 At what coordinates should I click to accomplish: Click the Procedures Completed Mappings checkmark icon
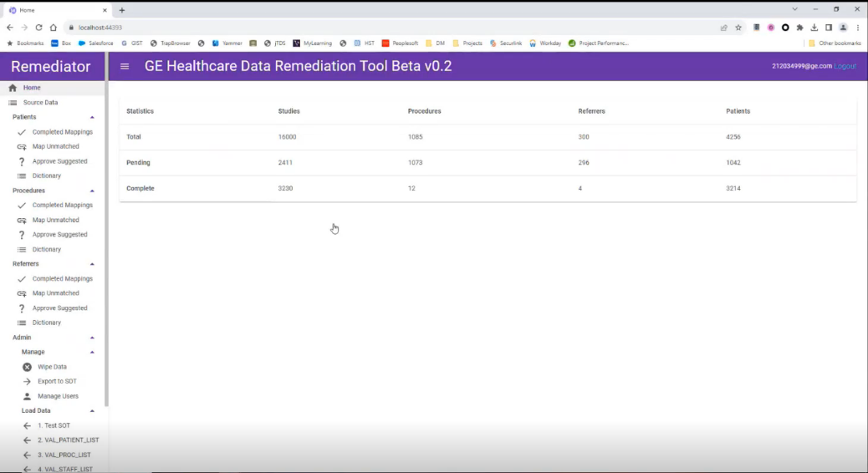[22, 206]
